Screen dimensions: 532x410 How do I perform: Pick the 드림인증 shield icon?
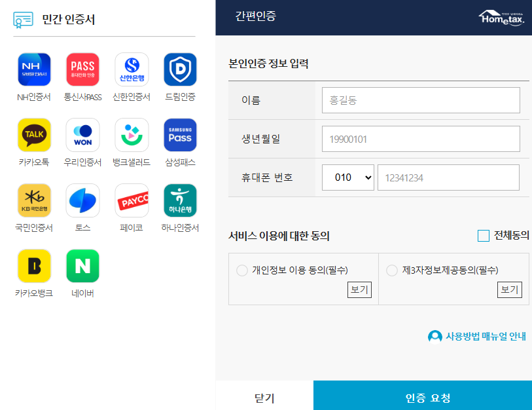coord(180,69)
